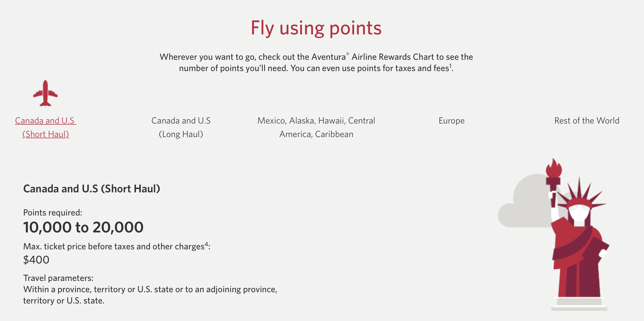Click the registered trademark symbol after Aventura
The image size is (644, 321).
pyautogui.click(x=348, y=54)
